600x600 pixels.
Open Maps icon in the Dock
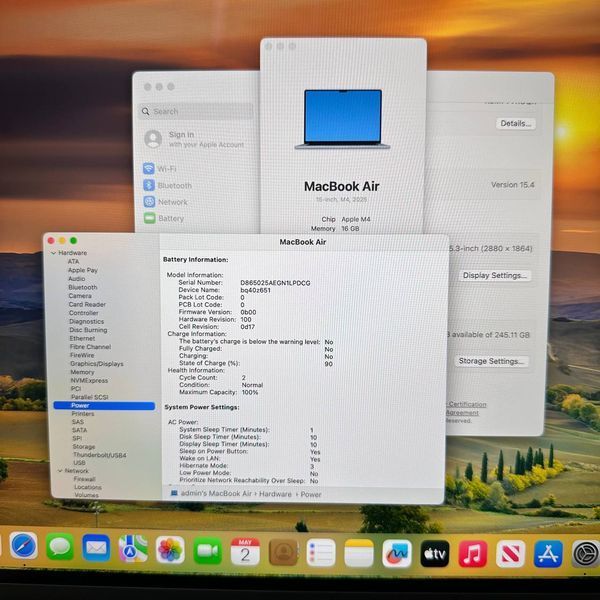[133, 549]
